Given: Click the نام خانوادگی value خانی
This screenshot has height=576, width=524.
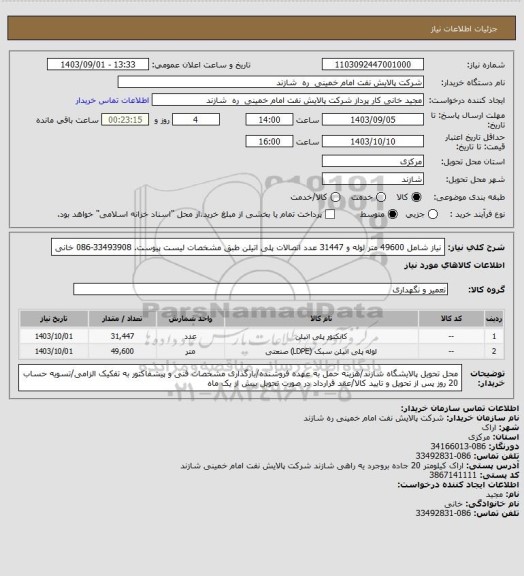Looking at the screenshot, I should 453,504.
